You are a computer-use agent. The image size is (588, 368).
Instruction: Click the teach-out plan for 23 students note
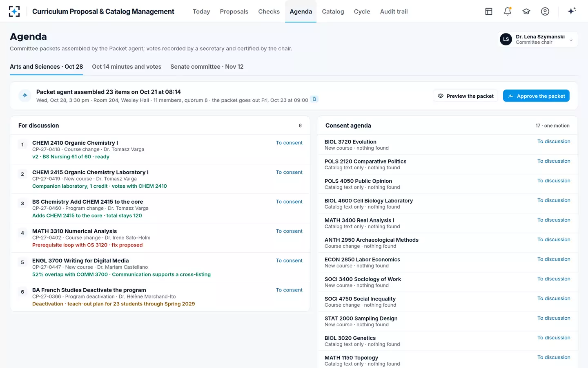114,304
